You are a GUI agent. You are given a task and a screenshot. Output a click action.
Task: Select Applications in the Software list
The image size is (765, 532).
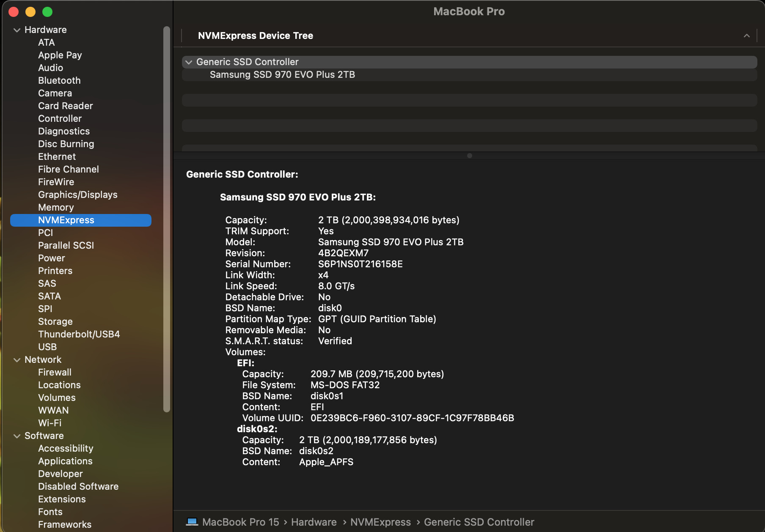[x=65, y=461]
